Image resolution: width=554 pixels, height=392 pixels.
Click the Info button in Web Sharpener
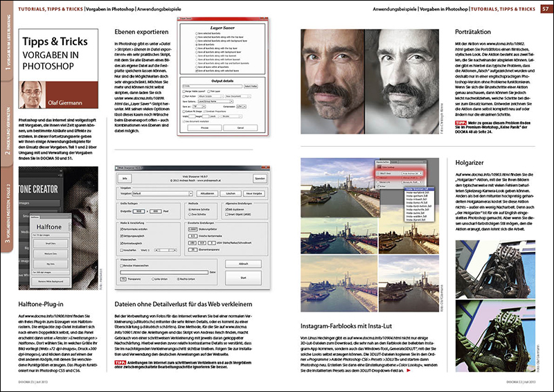(x=126, y=177)
